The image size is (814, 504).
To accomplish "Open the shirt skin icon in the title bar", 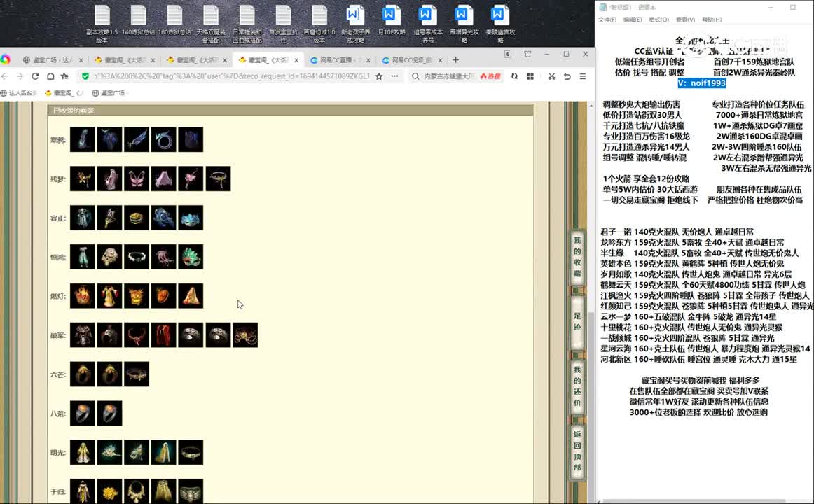I will pyautogui.click(x=527, y=54).
